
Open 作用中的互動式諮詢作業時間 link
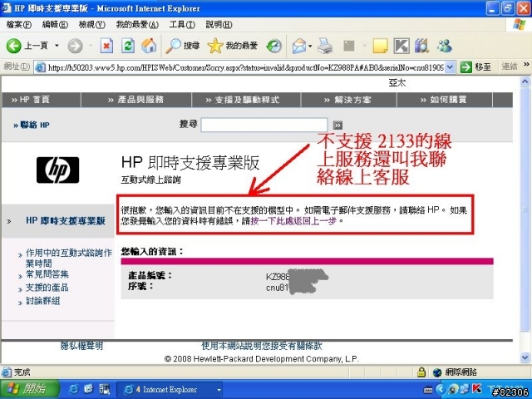pos(69,258)
